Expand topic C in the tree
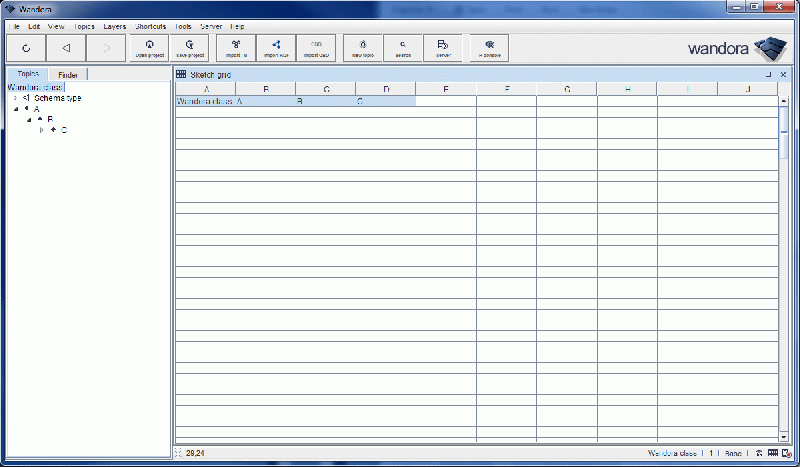This screenshot has width=800, height=467. (x=41, y=130)
